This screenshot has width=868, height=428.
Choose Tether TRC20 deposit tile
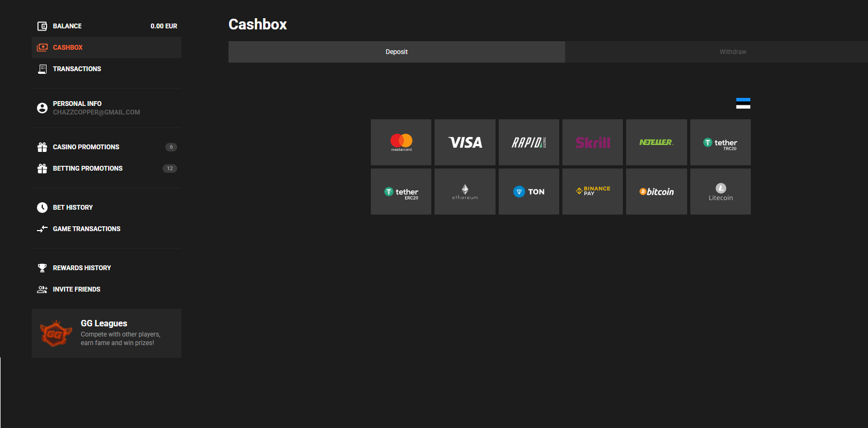click(x=720, y=142)
